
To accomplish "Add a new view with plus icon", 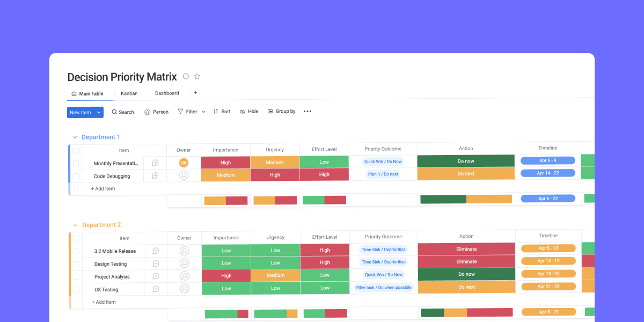I will [x=195, y=93].
